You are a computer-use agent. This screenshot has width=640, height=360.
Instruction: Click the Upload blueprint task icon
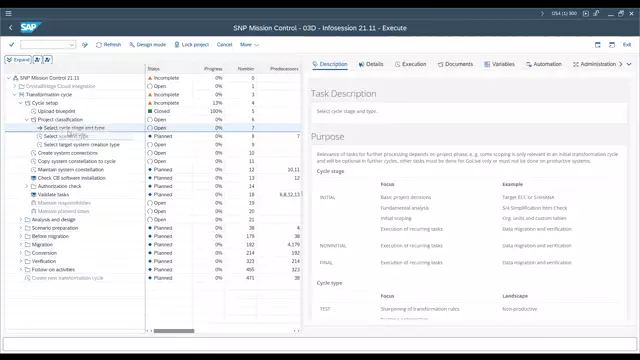tap(33, 111)
